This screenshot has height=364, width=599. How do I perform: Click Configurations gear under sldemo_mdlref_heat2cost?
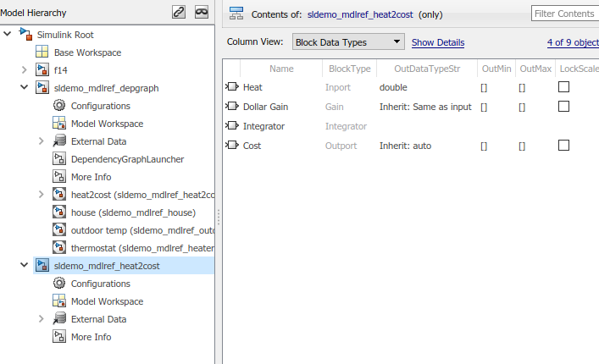pos(59,283)
